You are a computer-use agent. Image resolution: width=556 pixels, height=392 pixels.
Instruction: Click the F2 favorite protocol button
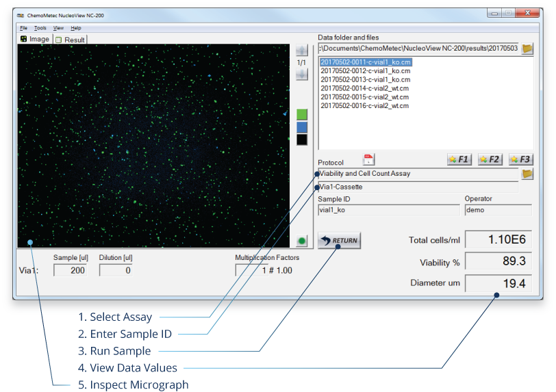(x=490, y=159)
